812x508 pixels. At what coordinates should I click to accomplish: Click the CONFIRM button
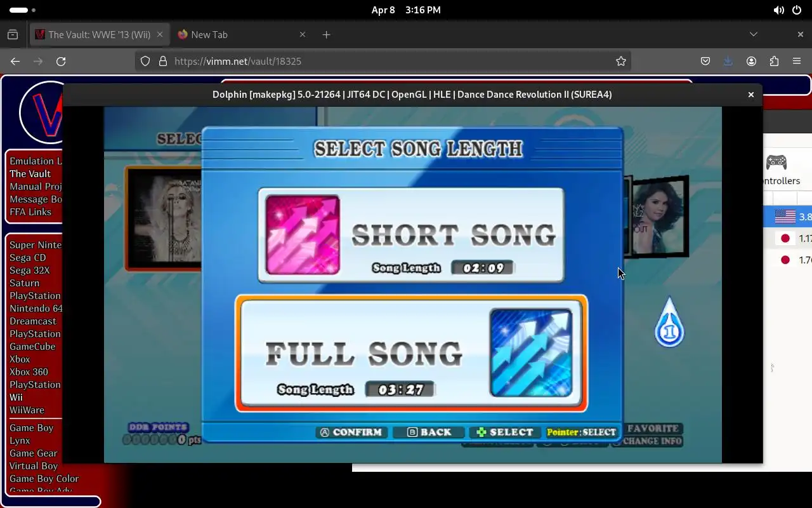(351, 432)
